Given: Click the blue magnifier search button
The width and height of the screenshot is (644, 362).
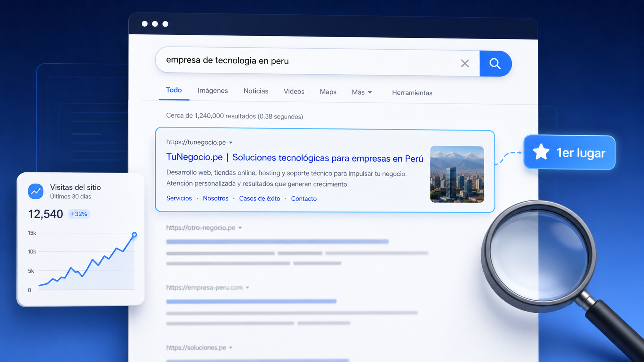Looking at the screenshot, I should pos(495,63).
